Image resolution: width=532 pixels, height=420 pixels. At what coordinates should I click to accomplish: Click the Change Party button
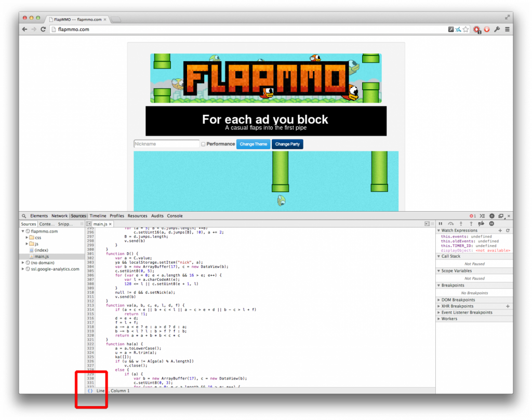[x=287, y=144]
